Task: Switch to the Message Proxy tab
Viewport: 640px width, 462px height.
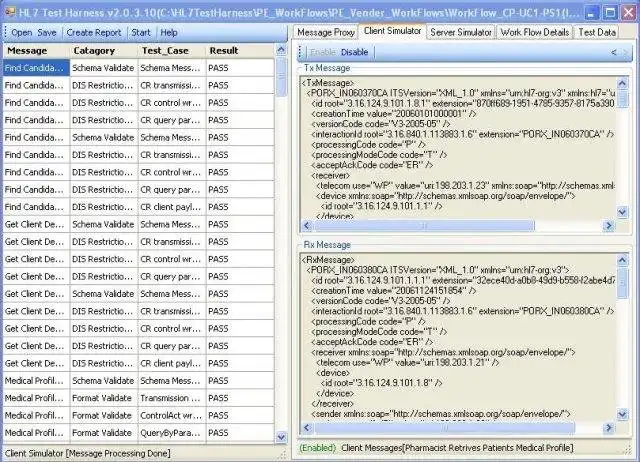Action: (x=326, y=32)
